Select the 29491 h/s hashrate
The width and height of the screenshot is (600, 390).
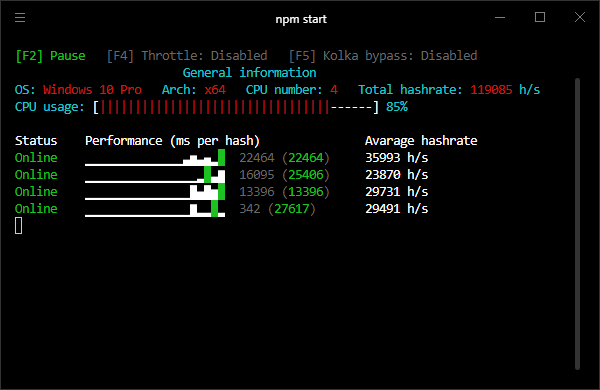tap(396, 209)
